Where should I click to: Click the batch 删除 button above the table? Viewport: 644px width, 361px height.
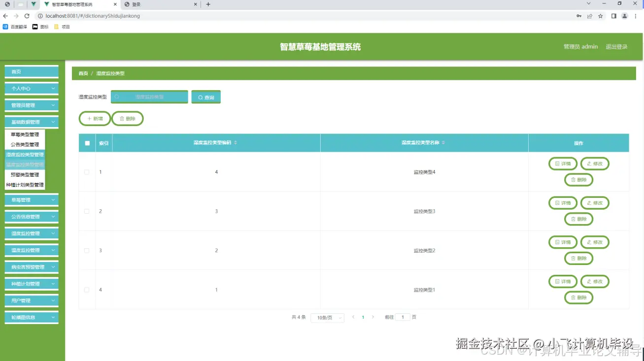tap(127, 119)
